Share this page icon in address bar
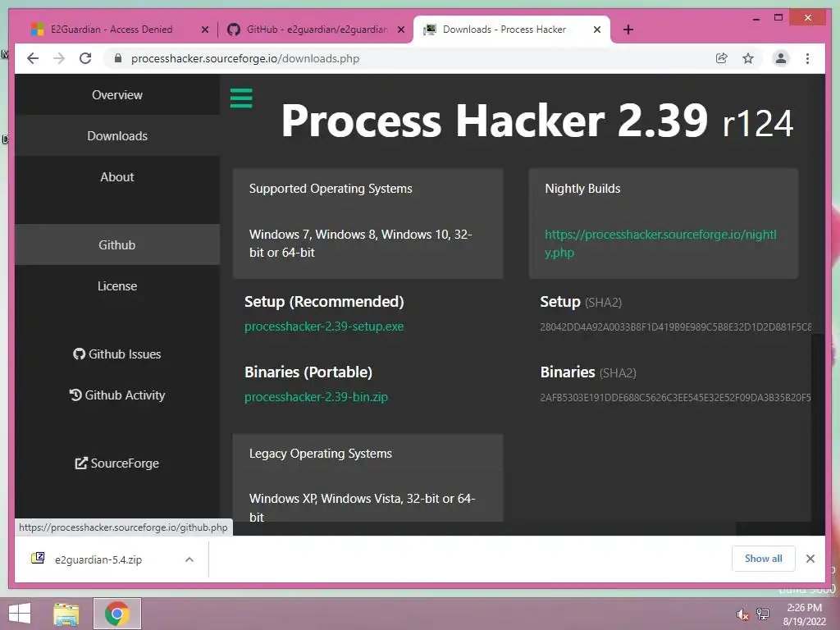Viewport: 840px width, 630px height. 722,58
